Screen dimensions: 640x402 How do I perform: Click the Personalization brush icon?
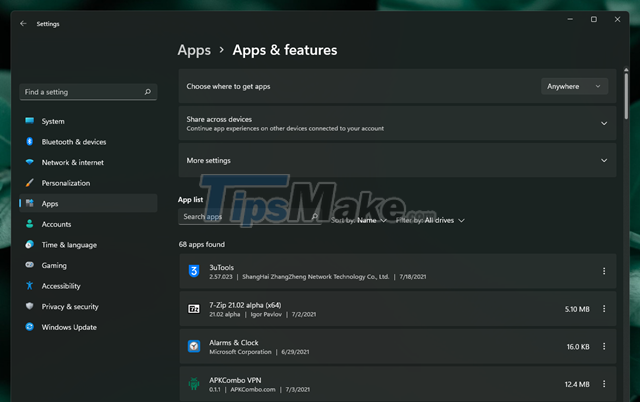(x=29, y=183)
